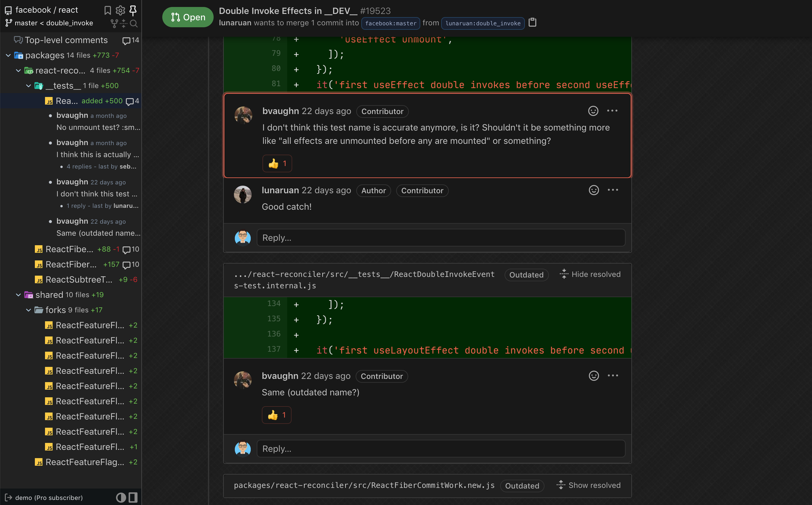
Task: Click the thumbs up reaction on bvaughn comment
Action: click(277, 163)
